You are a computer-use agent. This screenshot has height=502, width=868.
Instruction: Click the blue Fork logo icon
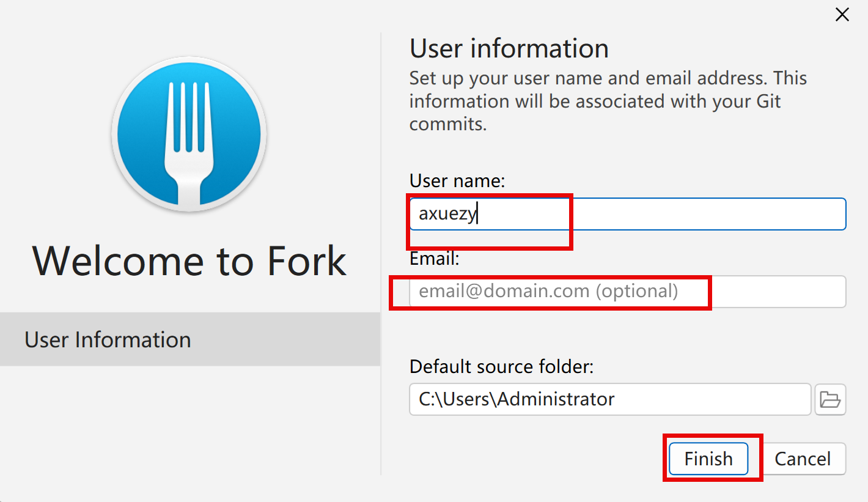pyautogui.click(x=189, y=135)
